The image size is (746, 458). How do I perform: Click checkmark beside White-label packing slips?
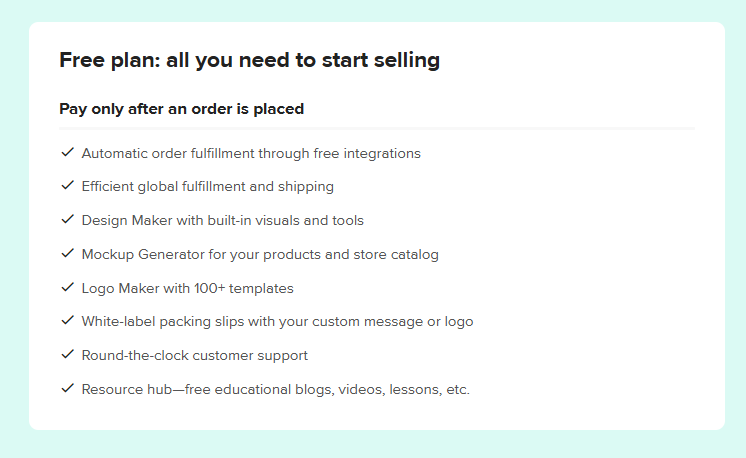coord(68,321)
